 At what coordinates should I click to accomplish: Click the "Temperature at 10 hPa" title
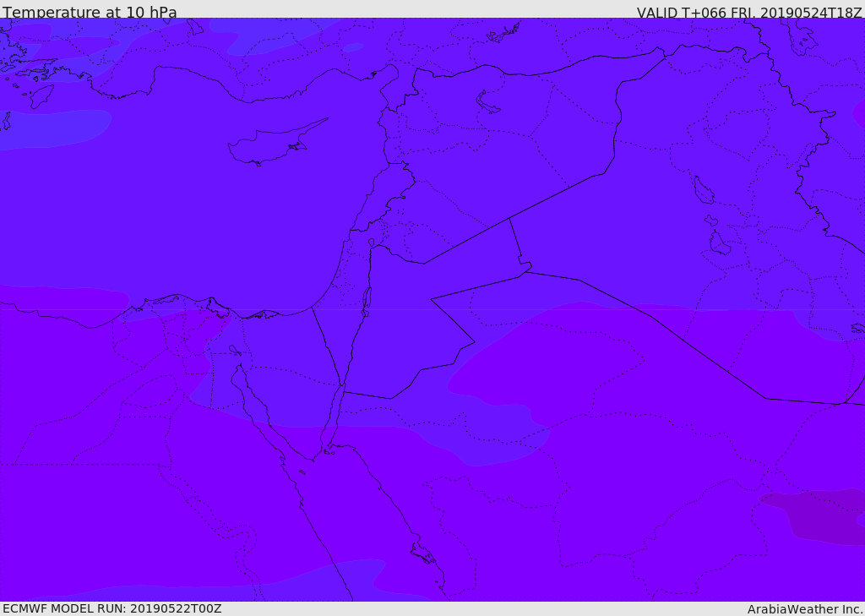point(90,13)
